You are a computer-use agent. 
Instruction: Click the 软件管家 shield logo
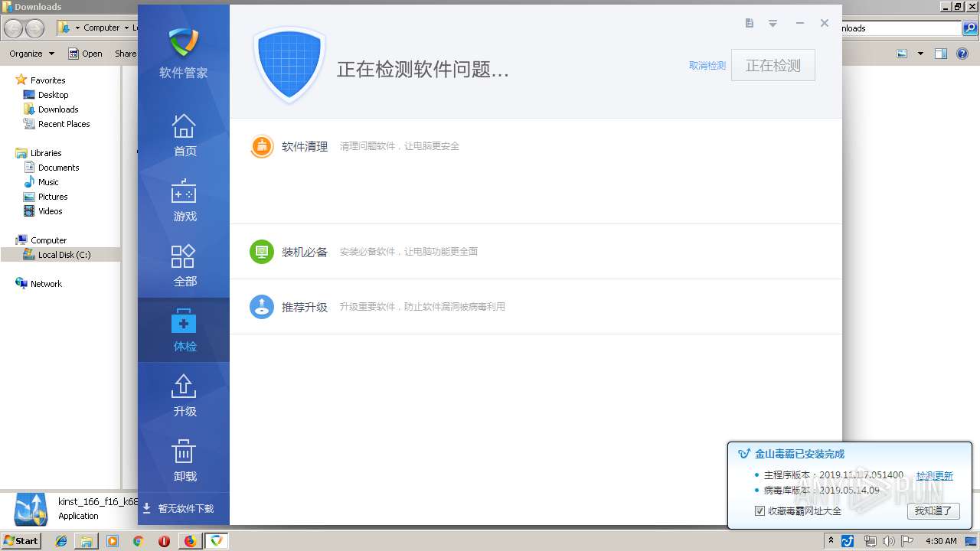[184, 43]
